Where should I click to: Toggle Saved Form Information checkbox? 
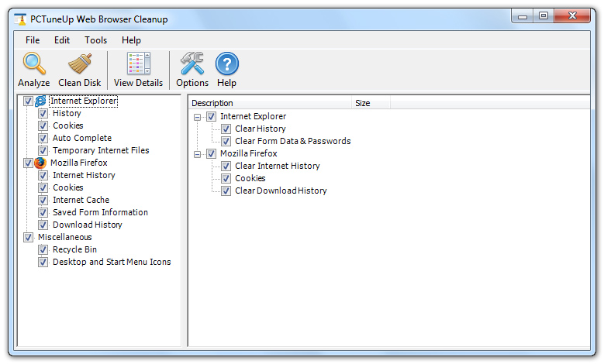(43, 212)
